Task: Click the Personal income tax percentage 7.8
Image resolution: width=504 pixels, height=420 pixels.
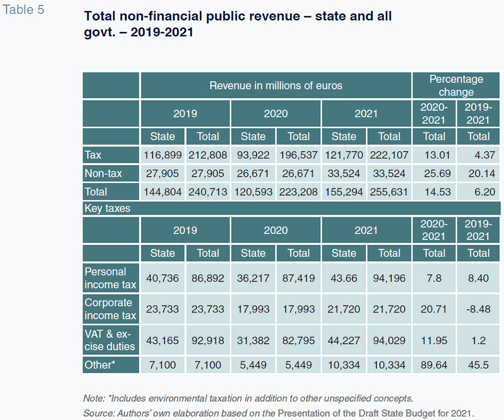Action: tap(434, 278)
